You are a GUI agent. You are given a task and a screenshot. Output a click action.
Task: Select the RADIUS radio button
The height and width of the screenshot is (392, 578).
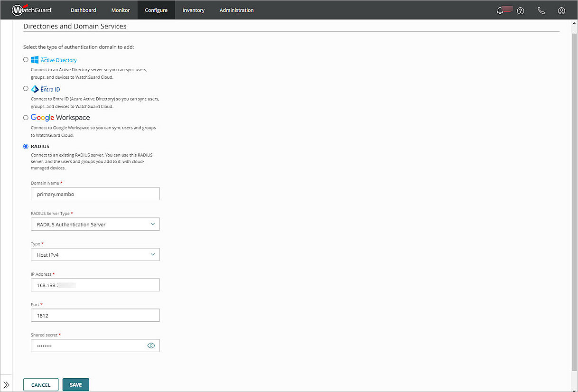click(26, 146)
